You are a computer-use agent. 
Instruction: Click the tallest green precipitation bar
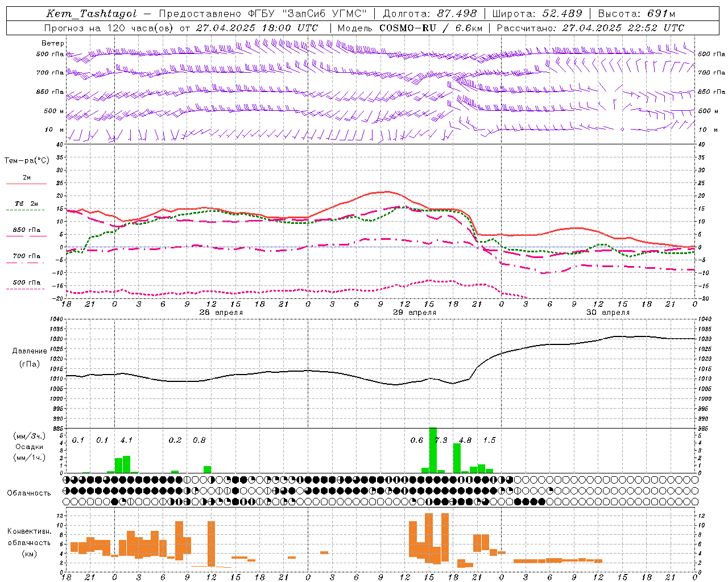click(x=433, y=450)
